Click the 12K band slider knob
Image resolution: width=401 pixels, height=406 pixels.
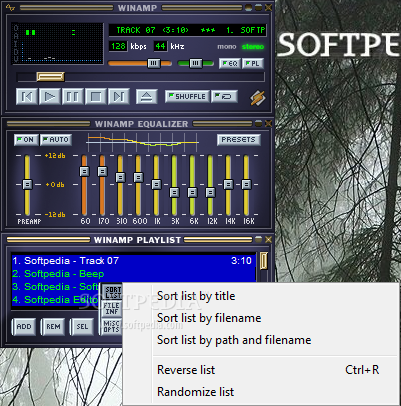pyautogui.click(x=210, y=192)
